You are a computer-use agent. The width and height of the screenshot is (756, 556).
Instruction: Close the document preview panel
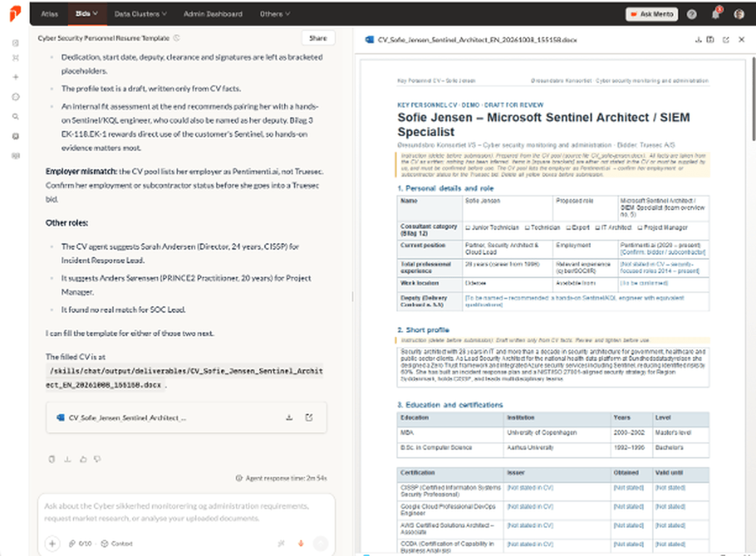pos(741,40)
